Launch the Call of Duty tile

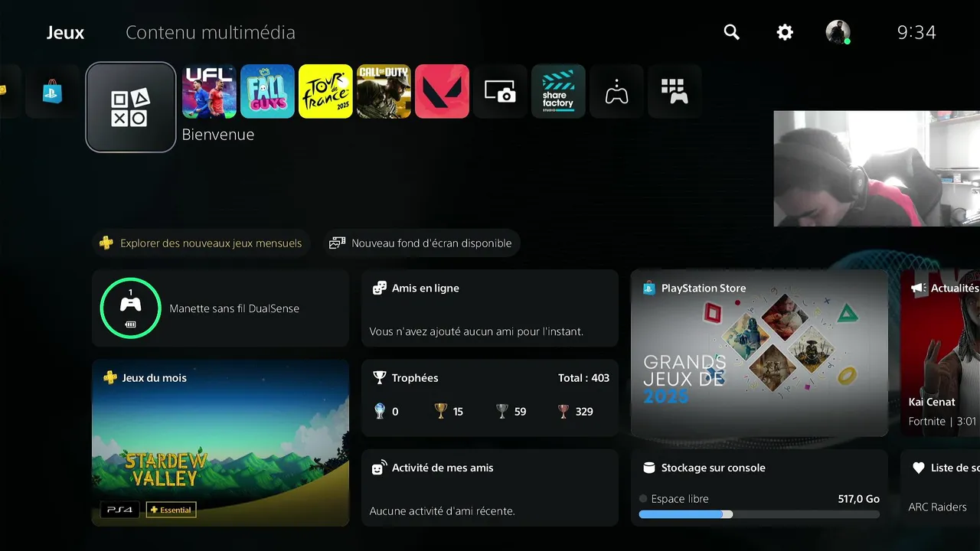384,91
